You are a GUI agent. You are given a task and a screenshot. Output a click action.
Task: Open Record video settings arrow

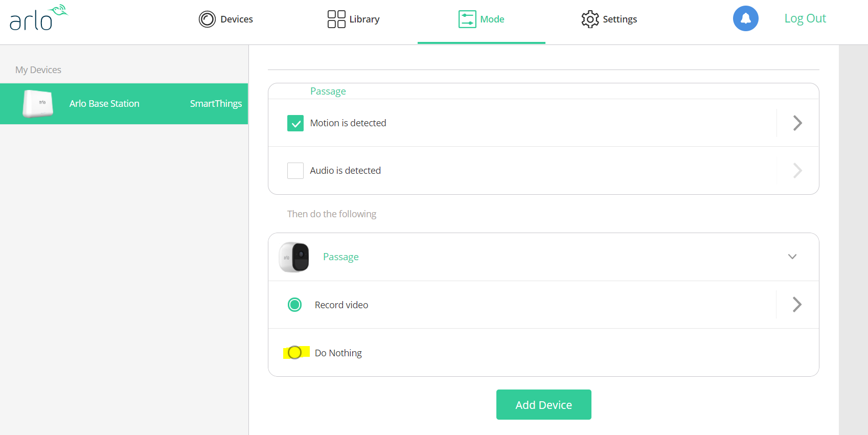coord(797,305)
